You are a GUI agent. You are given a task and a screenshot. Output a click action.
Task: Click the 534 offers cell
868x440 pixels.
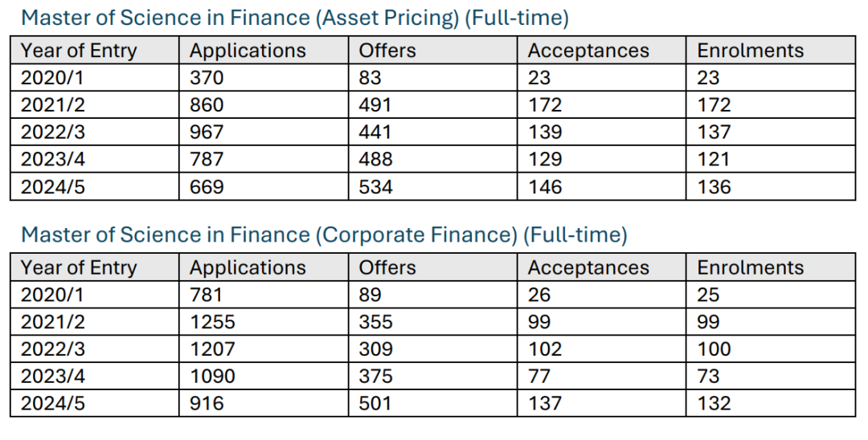tap(432, 187)
